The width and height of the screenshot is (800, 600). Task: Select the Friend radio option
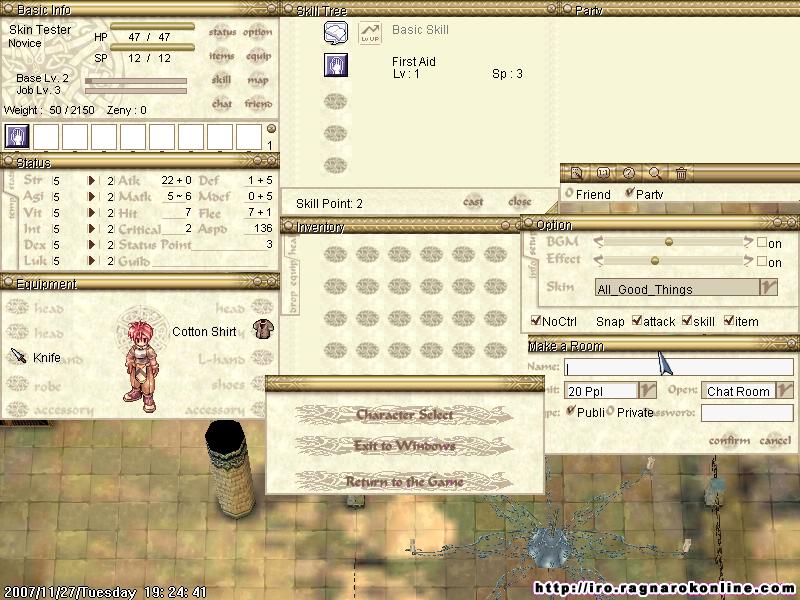[x=569, y=193]
